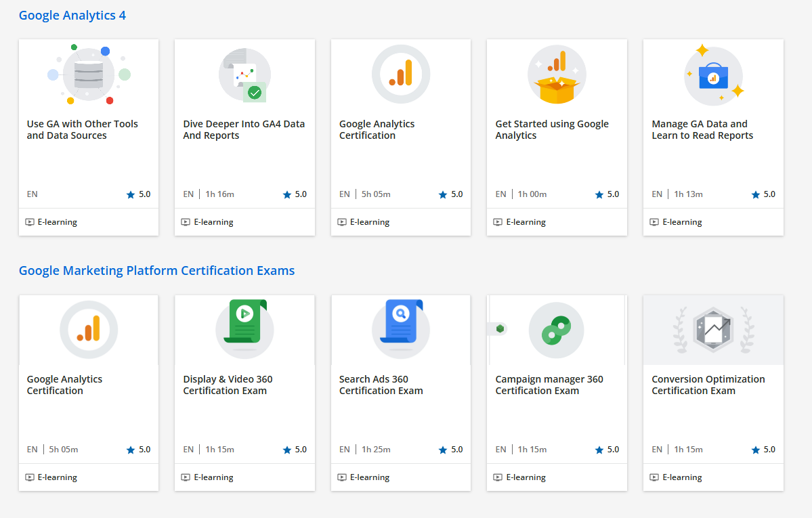Click the E-learning label on Search Ads 360 card
812x518 pixels.
370,477
